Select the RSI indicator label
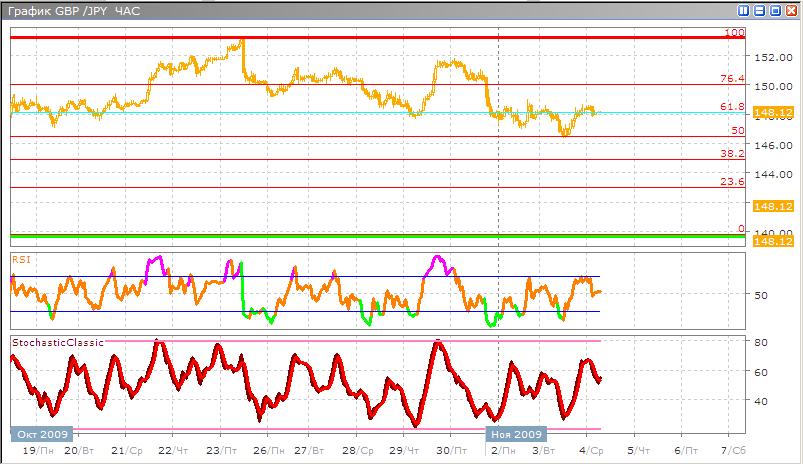The height and width of the screenshot is (464, 803). [20, 258]
